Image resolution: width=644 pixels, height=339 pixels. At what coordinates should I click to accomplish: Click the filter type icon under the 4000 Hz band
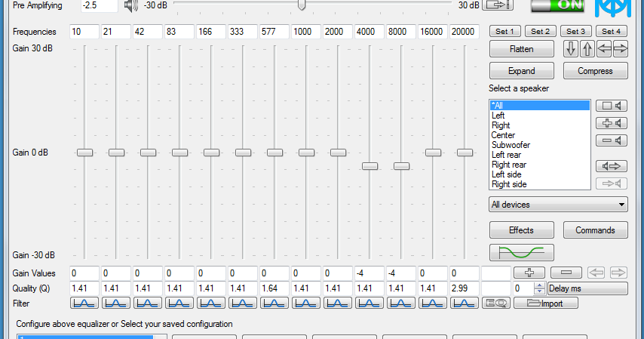[x=370, y=304]
